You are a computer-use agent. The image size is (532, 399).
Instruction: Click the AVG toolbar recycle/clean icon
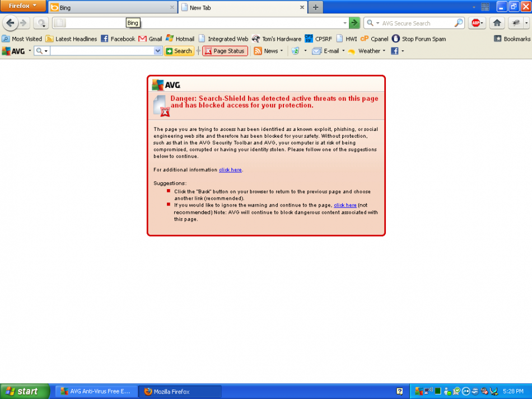[296, 51]
